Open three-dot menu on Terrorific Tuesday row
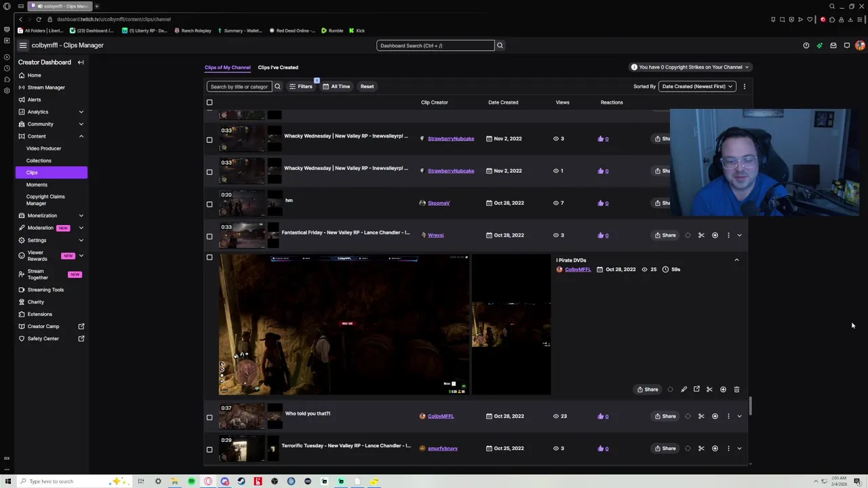 (728, 449)
